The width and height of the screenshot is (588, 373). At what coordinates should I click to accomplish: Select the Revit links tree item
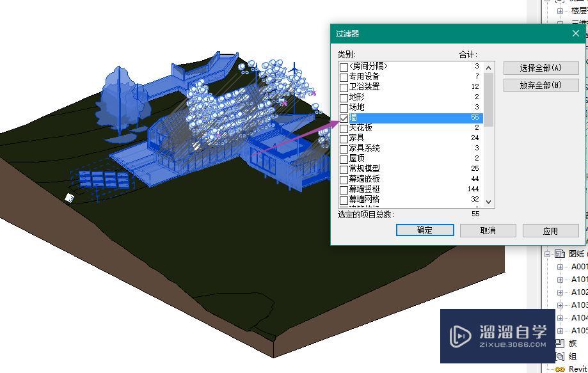(578, 369)
